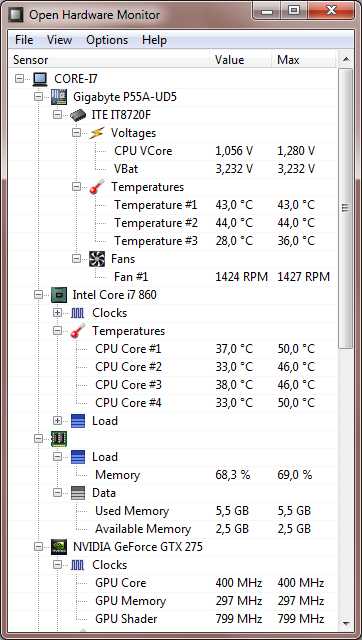362x640 pixels.
Task: Click the unnamed memory module icon
Action: click(x=59, y=439)
